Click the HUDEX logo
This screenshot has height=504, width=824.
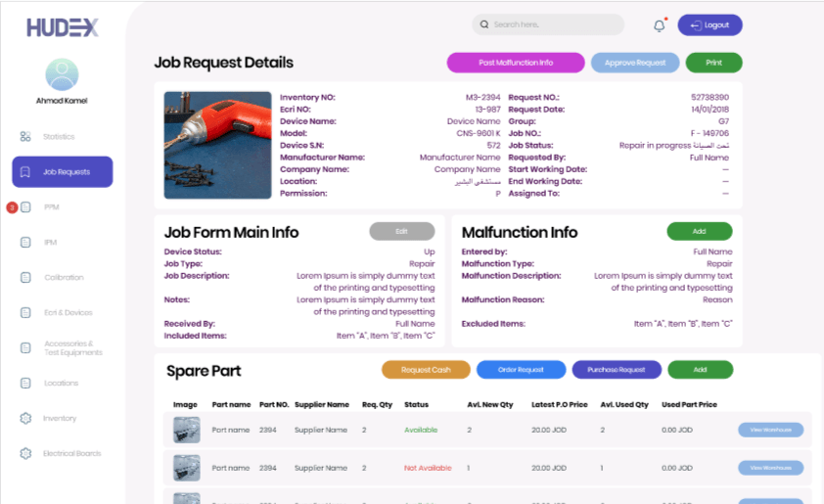click(62, 27)
